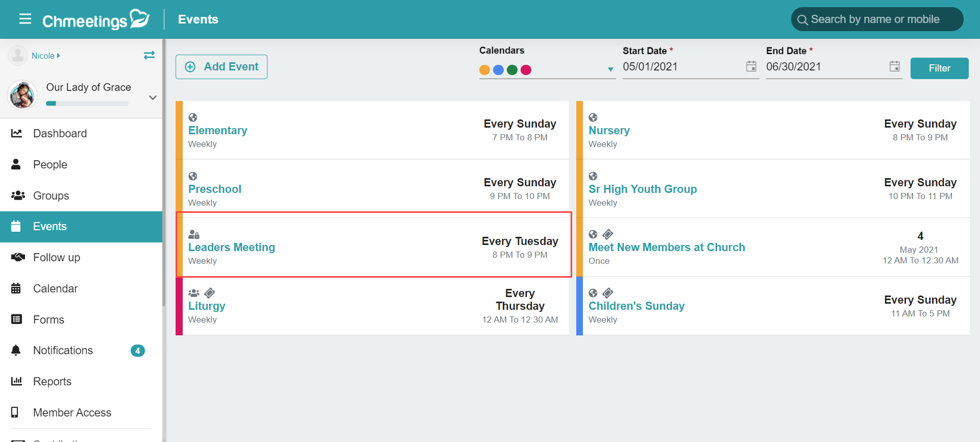980x442 pixels.
Task: Click the Notifications bell icon
Action: tap(16, 350)
